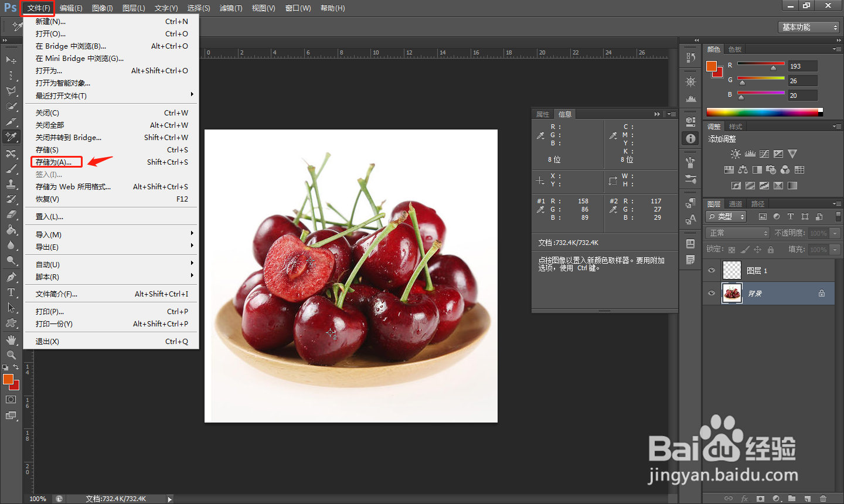Toggle layer filtering on/off switch
The height and width of the screenshot is (504, 844).
[x=838, y=216]
